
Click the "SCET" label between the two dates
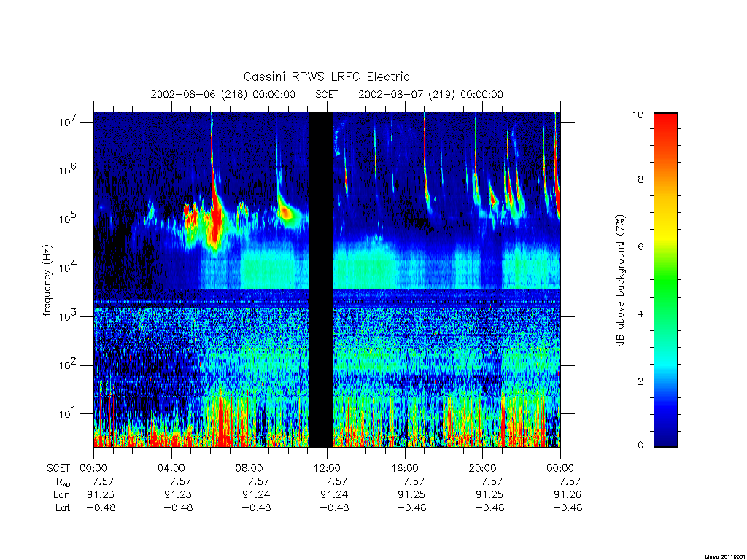coord(327,94)
